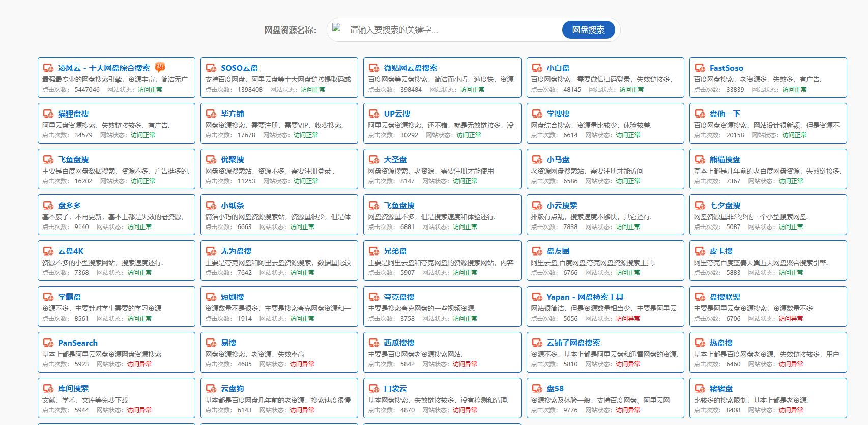Click 访问异常 status in 盘搜联盟 card

coord(791,319)
